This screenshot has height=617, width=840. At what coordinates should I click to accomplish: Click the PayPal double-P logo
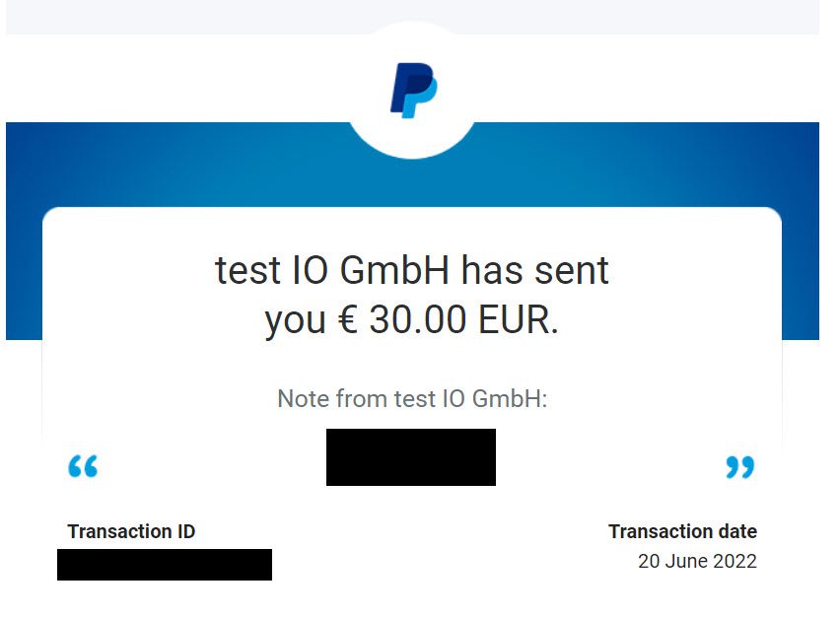click(x=413, y=90)
